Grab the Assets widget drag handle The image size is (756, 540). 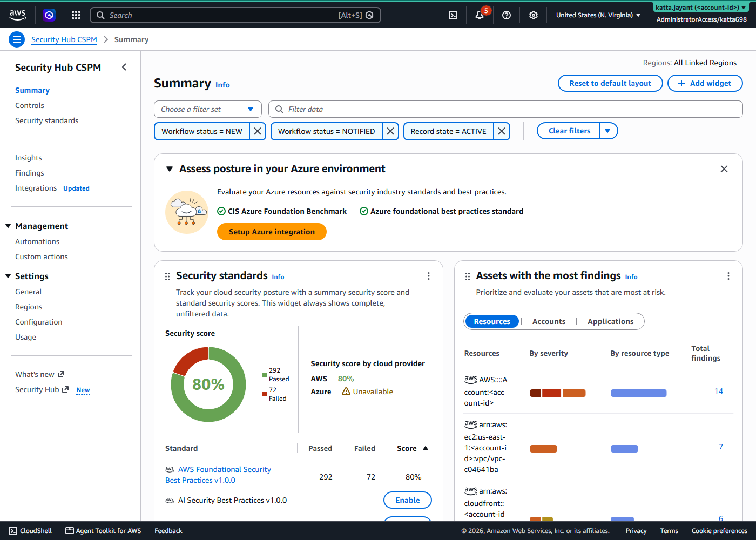[468, 276]
